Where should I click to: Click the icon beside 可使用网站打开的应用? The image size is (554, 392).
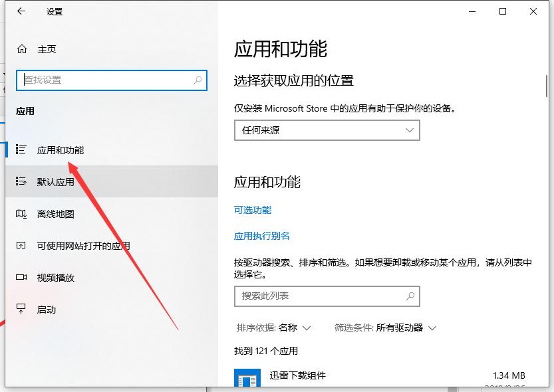(21, 245)
